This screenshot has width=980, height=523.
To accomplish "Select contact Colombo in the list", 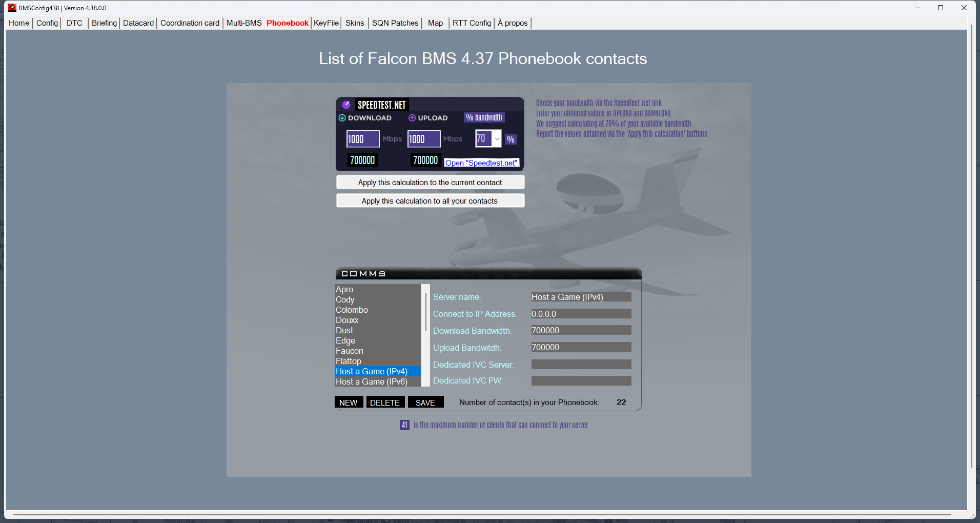I will click(x=378, y=310).
